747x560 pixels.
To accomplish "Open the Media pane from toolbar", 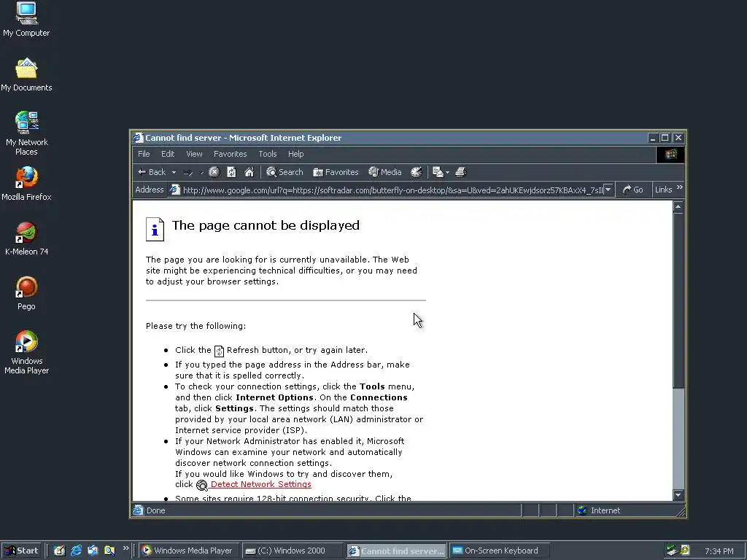I will point(385,172).
